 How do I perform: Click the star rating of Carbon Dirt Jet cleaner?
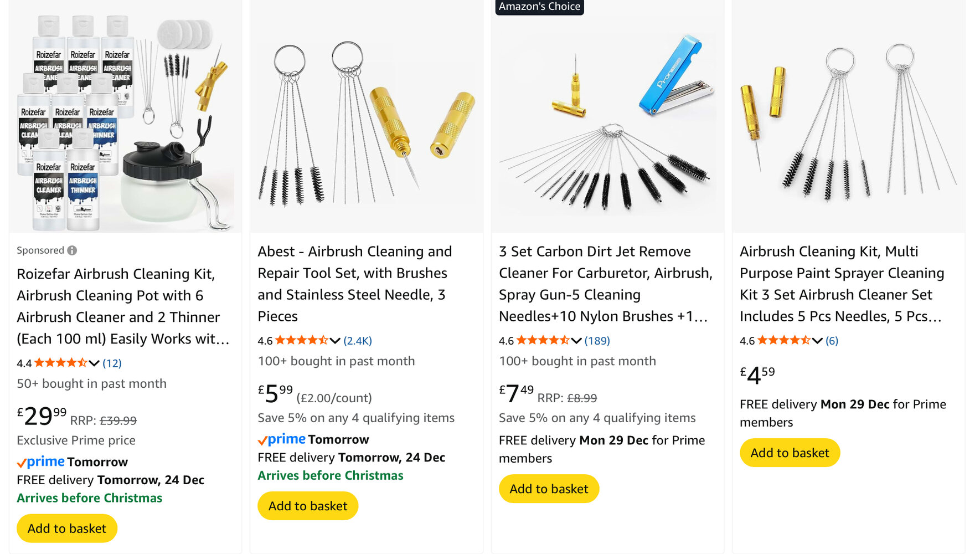543,341
